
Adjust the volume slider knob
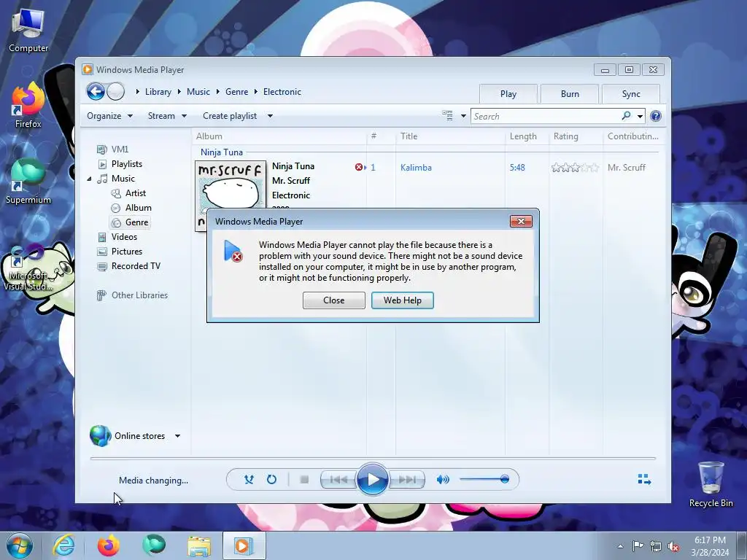[x=505, y=479]
